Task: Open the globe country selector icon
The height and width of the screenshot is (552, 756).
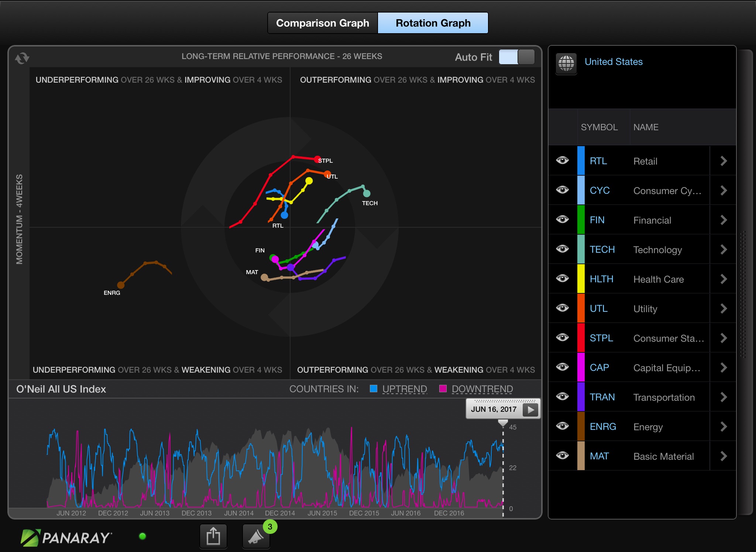Action: pyautogui.click(x=566, y=63)
